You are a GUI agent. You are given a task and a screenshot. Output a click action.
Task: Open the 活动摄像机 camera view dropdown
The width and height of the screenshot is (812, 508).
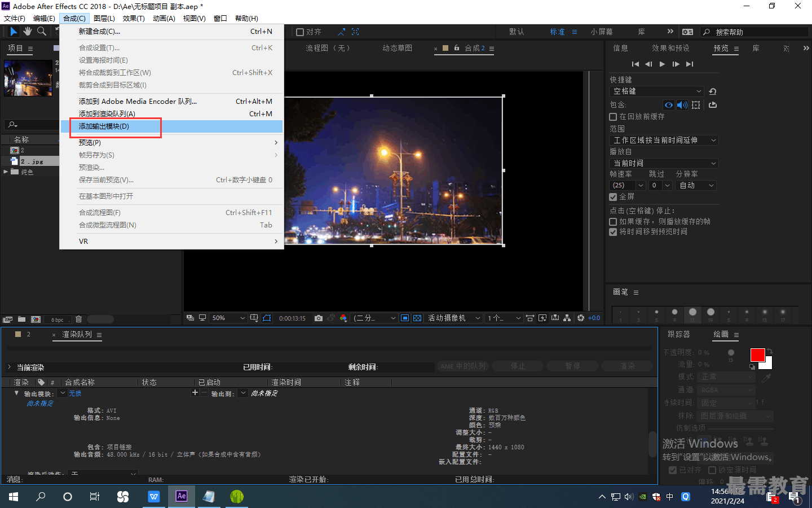click(454, 318)
